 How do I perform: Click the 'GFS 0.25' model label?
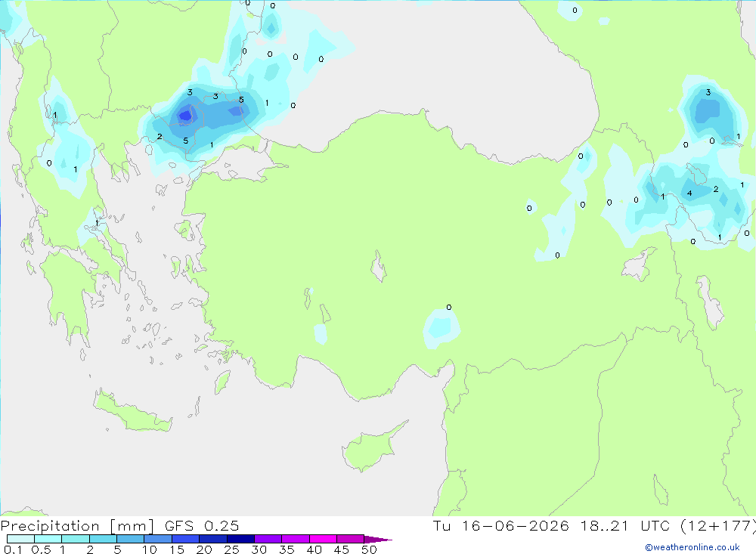coord(202,526)
